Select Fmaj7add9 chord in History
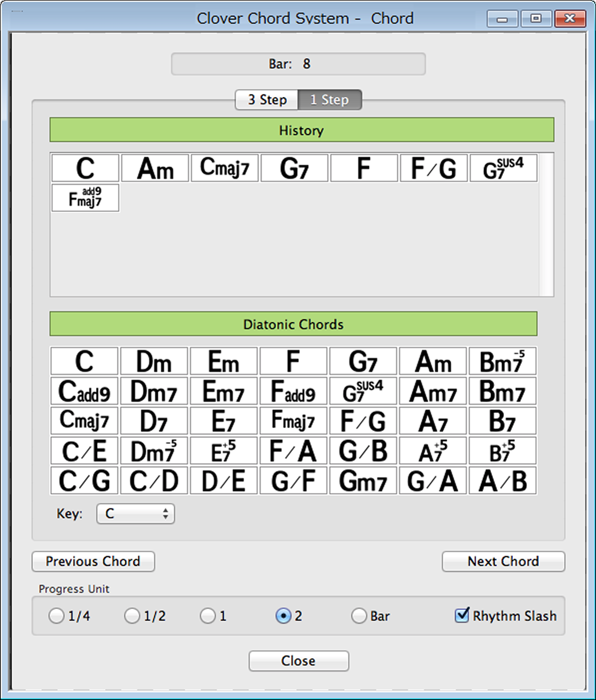The image size is (596, 700). (x=85, y=198)
